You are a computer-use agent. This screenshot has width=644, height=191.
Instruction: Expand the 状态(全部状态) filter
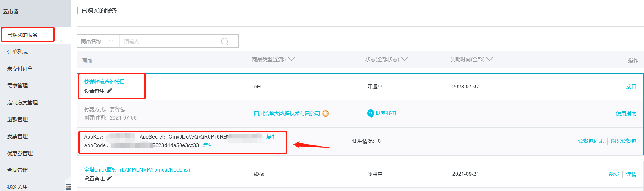click(404, 60)
